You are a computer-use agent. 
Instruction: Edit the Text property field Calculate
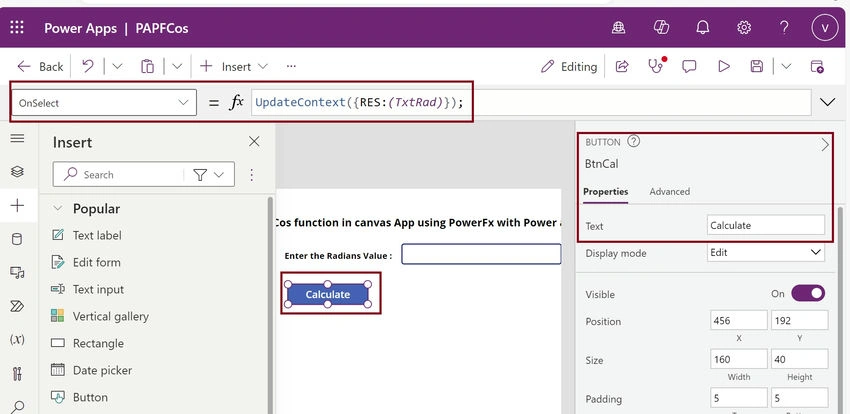[765, 225]
